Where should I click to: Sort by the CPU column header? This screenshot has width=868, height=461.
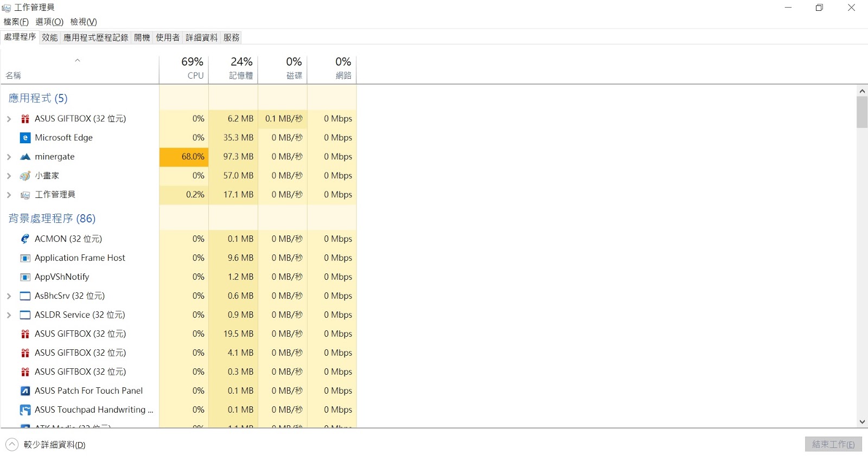184,68
